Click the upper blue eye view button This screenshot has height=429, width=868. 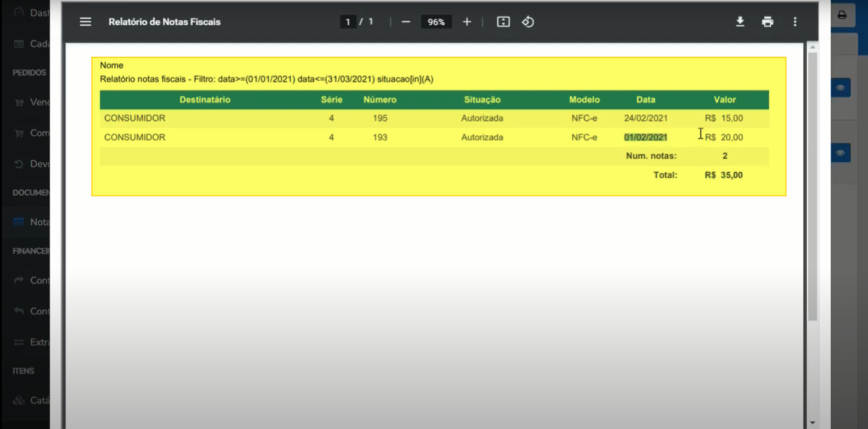click(840, 88)
